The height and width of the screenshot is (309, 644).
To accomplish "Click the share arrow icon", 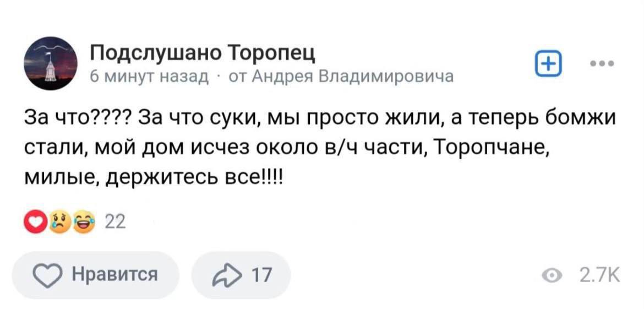I will click(228, 274).
